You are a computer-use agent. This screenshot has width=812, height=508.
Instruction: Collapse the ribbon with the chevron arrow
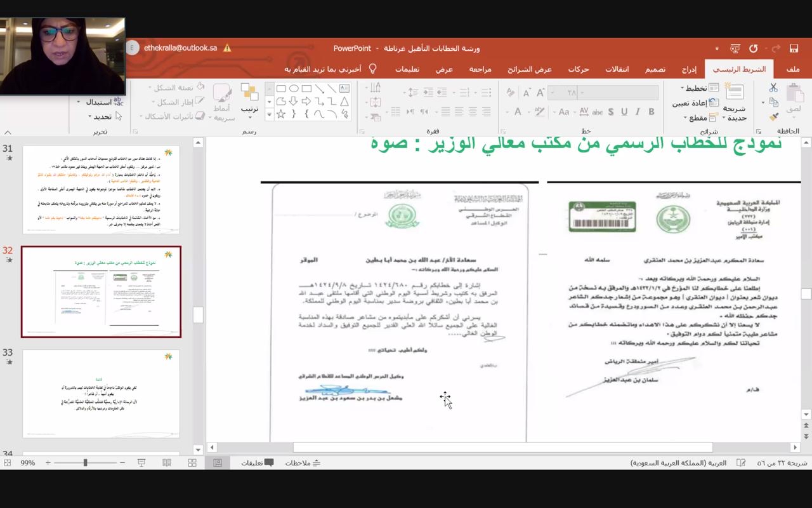(x=8, y=132)
